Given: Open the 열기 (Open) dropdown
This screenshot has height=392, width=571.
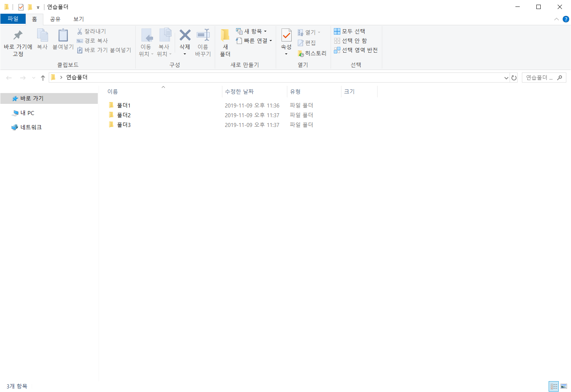Looking at the screenshot, I should click(x=309, y=32).
